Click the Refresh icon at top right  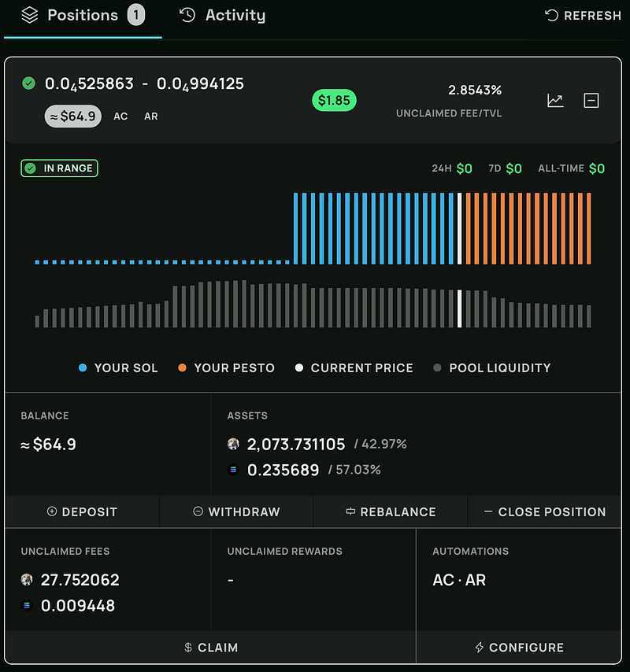[551, 16]
